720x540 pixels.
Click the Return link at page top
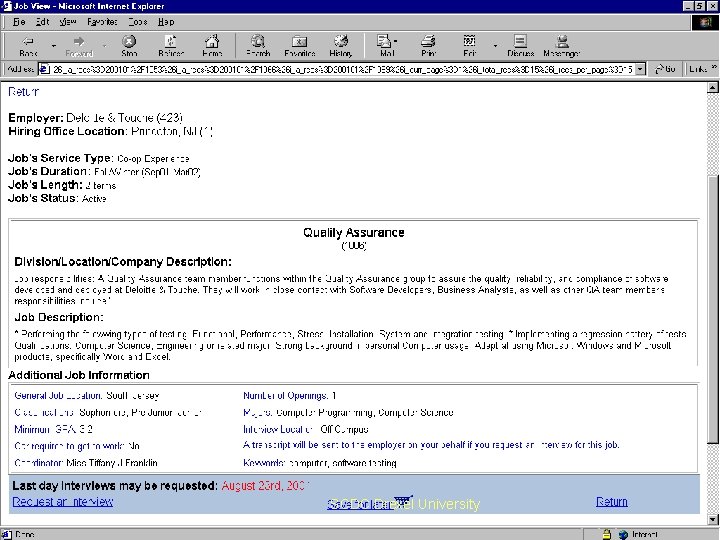[23, 92]
